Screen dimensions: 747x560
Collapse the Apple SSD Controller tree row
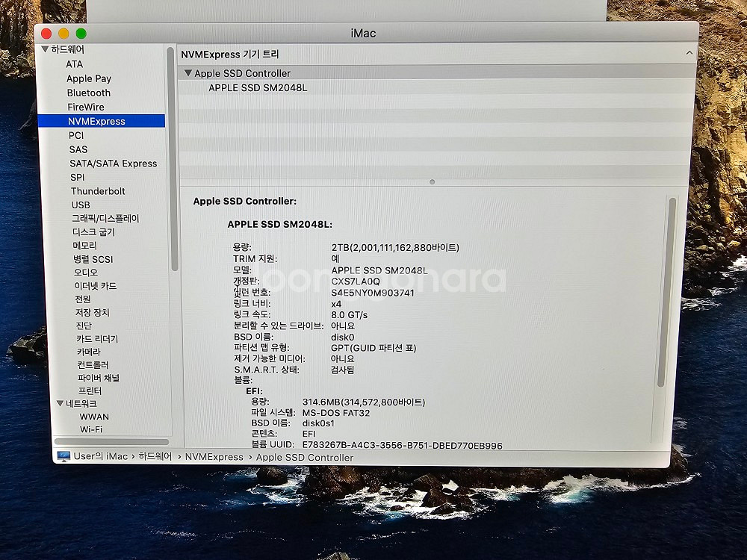[188, 73]
